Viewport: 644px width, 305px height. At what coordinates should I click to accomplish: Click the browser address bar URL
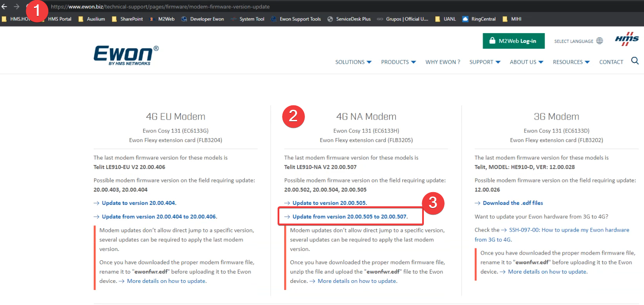pos(160,7)
